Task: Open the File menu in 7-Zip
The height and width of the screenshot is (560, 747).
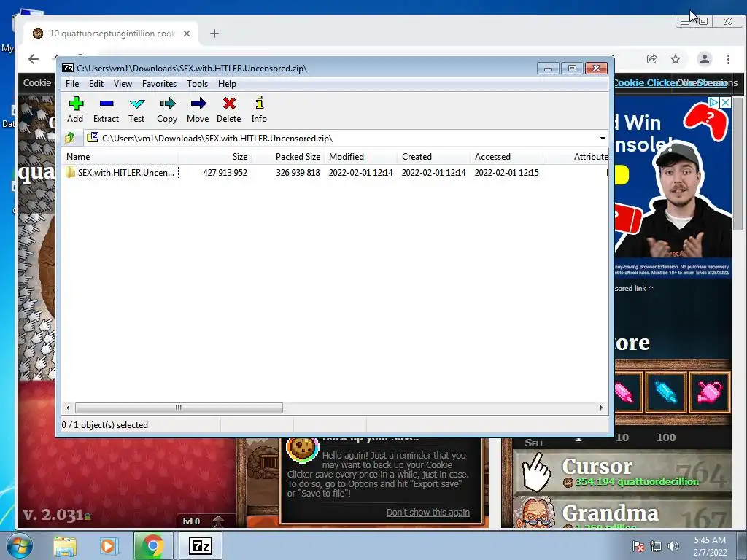Action: [72, 84]
